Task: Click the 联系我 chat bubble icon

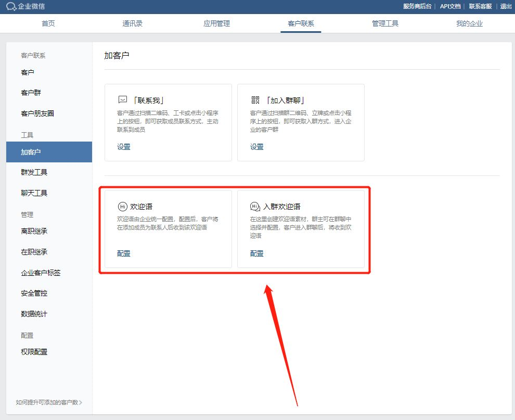Action: pyautogui.click(x=123, y=100)
